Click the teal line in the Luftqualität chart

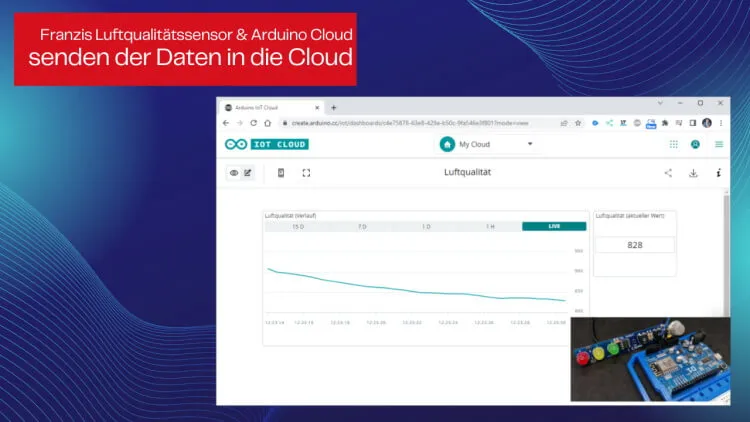[416, 290]
